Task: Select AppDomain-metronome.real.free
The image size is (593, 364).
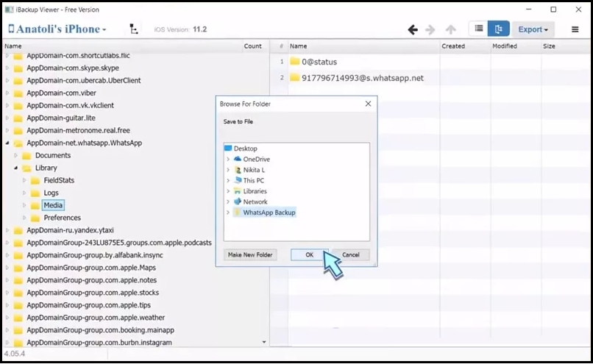Action: click(x=78, y=130)
